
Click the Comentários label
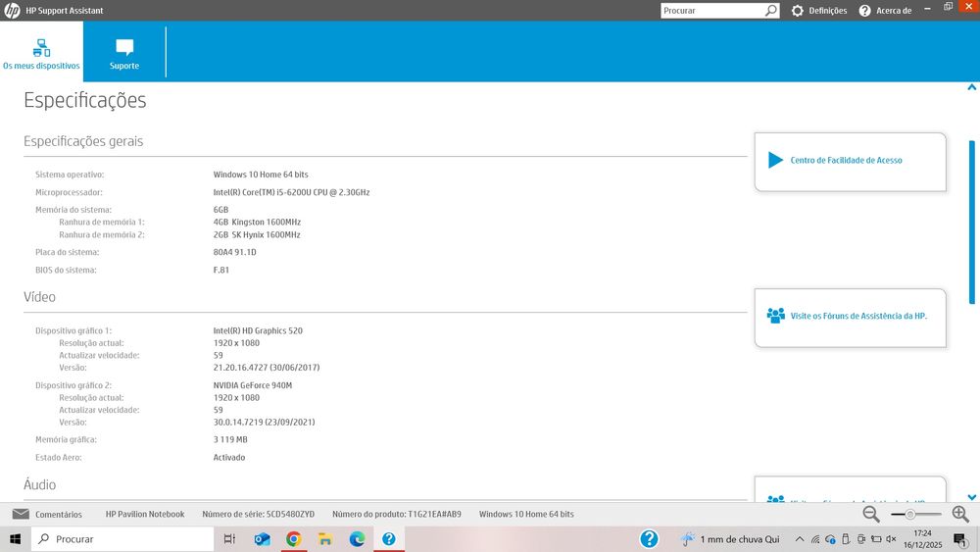[58, 515]
